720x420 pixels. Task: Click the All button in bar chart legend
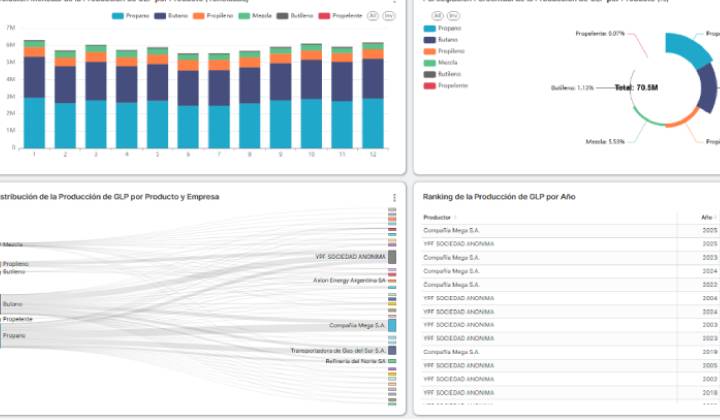(x=373, y=17)
